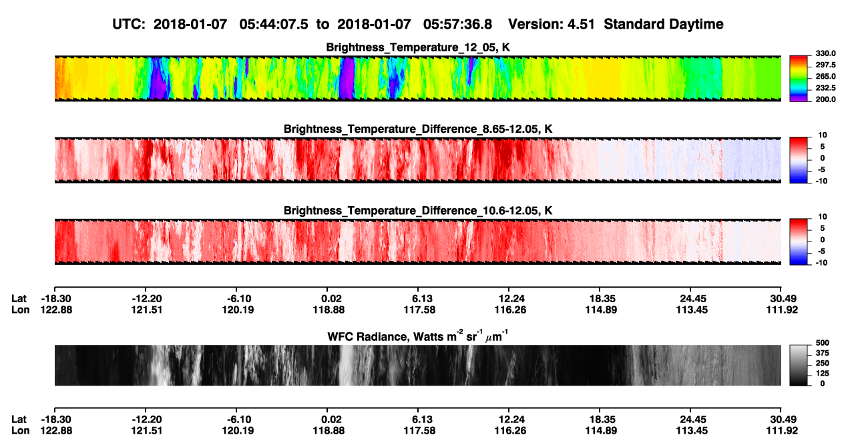Click latitude -6.10 on the bottom axis
Viewport: 868px width, 445px height.
point(240,420)
